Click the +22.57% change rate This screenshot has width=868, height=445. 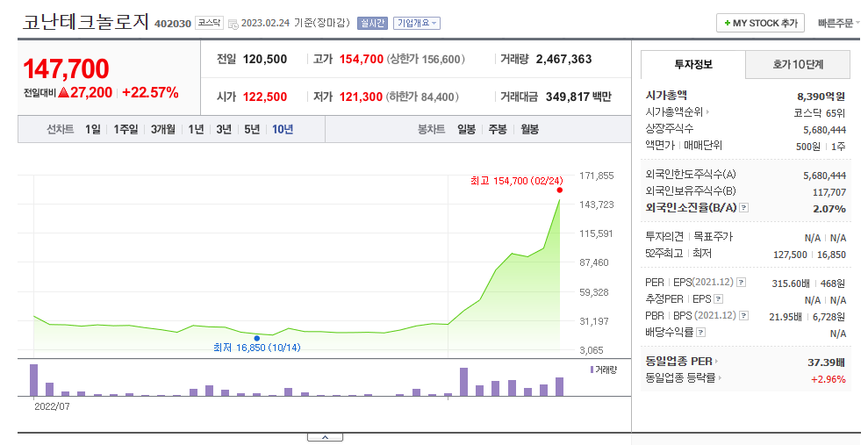(x=150, y=92)
